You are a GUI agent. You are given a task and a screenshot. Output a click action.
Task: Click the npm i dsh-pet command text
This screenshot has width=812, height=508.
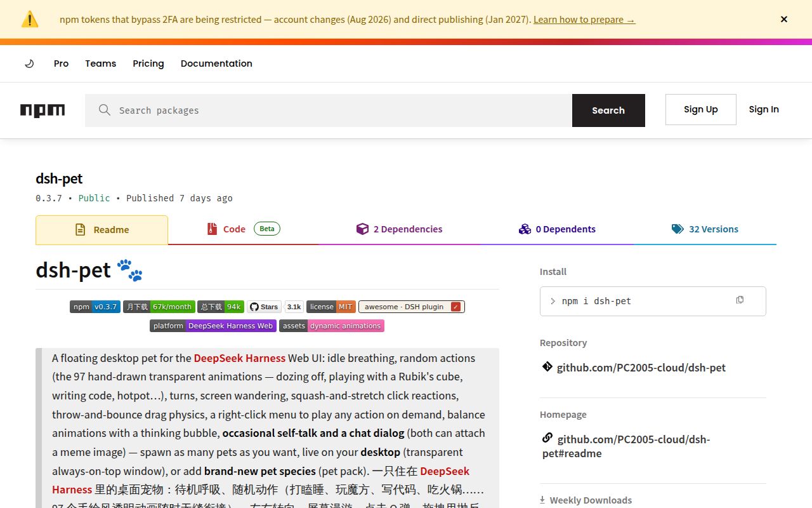(x=596, y=301)
